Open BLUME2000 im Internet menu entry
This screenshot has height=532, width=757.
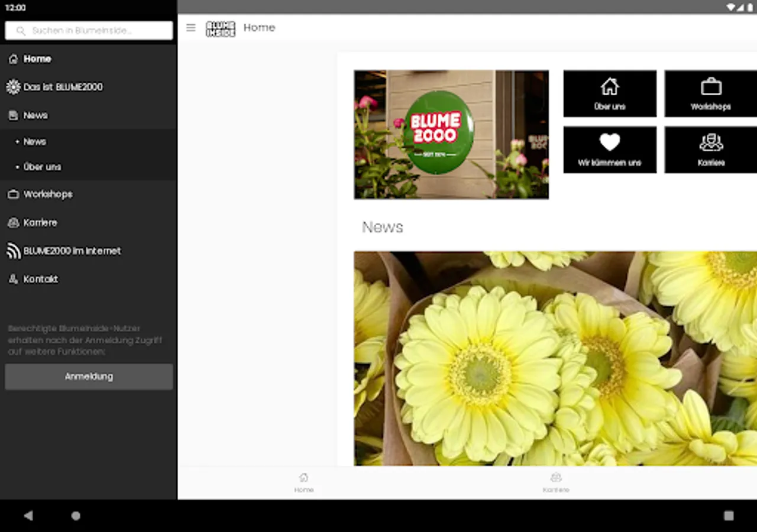tap(89, 251)
